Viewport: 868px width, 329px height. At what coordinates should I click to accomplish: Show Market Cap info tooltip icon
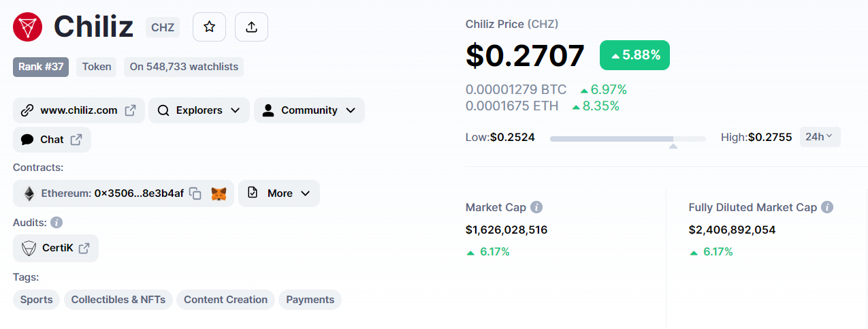(x=536, y=207)
